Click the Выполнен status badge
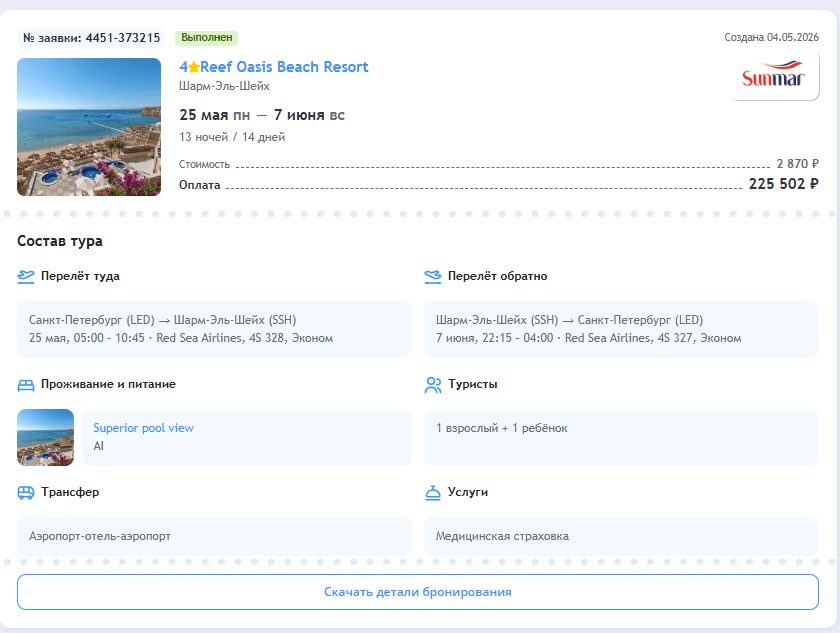 pos(207,37)
